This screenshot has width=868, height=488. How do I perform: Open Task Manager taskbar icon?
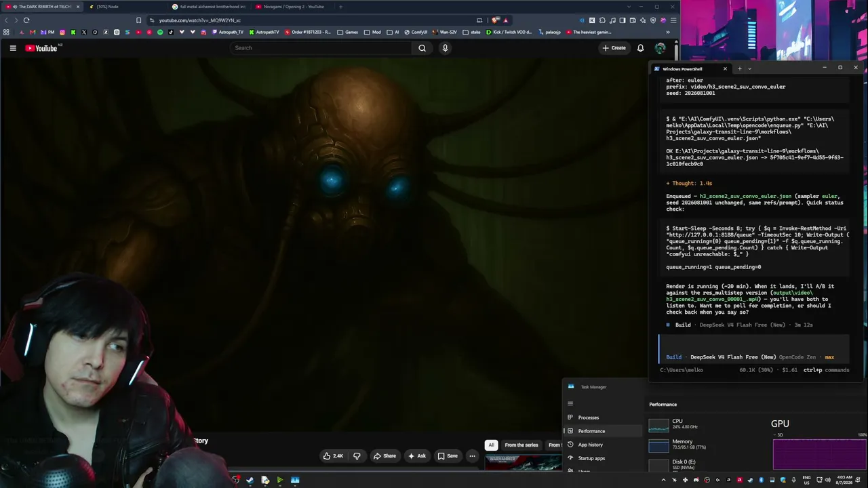click(295, 480)
